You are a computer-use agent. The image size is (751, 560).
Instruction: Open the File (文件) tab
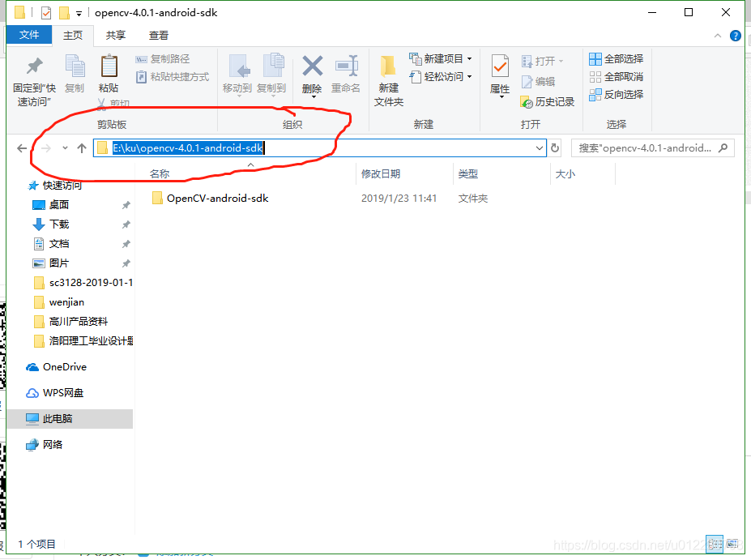point(29,35)
